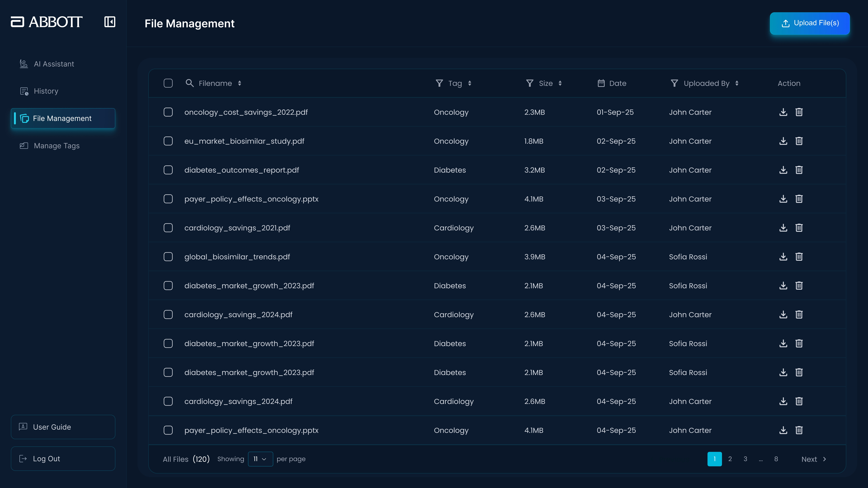Open the Tag filter icon
The width and height of the screenshot is (868, 488).
coord(439,83)
